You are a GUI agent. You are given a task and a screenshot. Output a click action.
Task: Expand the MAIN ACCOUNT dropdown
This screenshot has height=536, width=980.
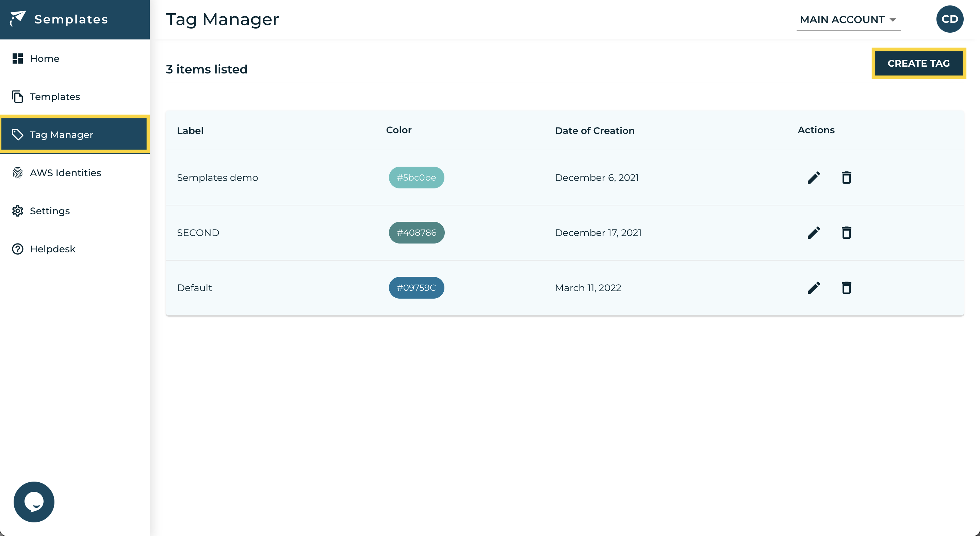pyautogui.click(x=848, y=20)
